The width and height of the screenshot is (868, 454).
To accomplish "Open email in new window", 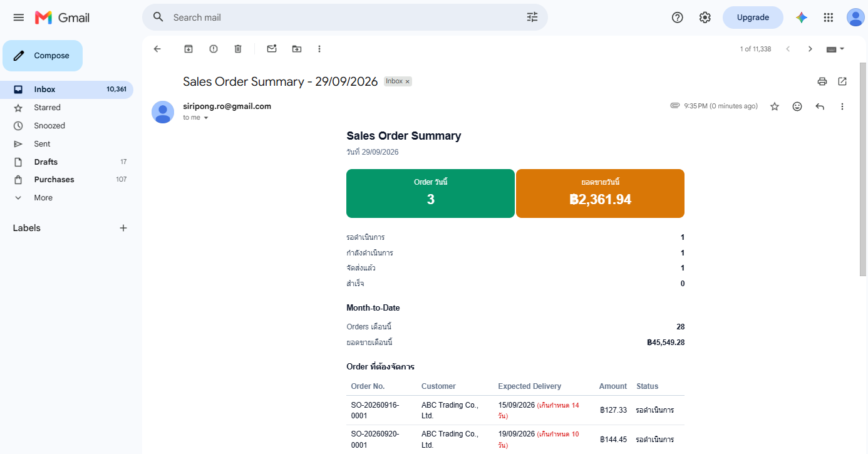I will [x=842, y=81].
